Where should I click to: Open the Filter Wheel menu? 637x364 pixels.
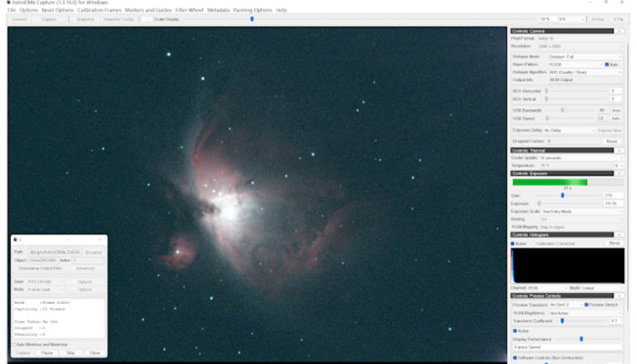[188, 9]
